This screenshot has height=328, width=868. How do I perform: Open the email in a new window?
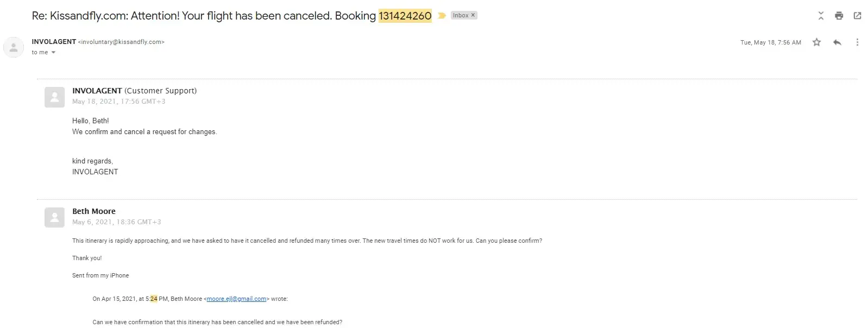click(857, 16)
